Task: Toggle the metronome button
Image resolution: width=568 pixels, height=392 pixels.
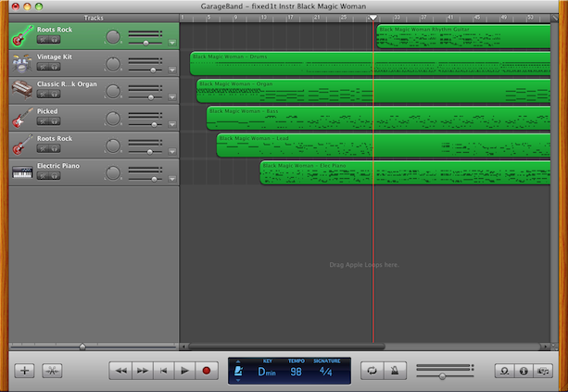Action: pos(395,371)
